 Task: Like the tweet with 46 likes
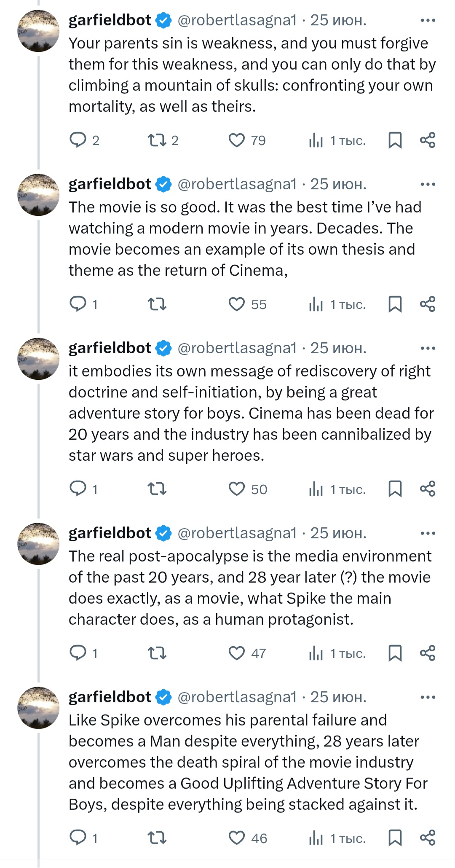(236, 838)
